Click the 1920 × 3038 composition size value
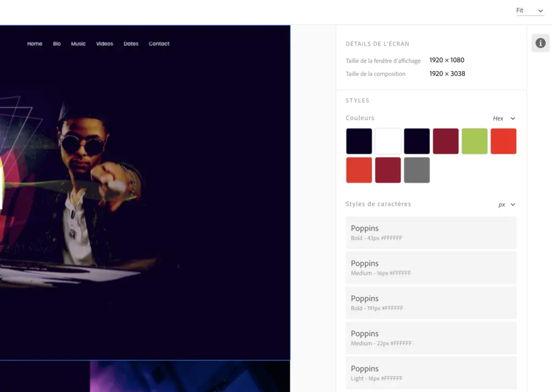This screenshot has width=552, height=392. [447, 73]
